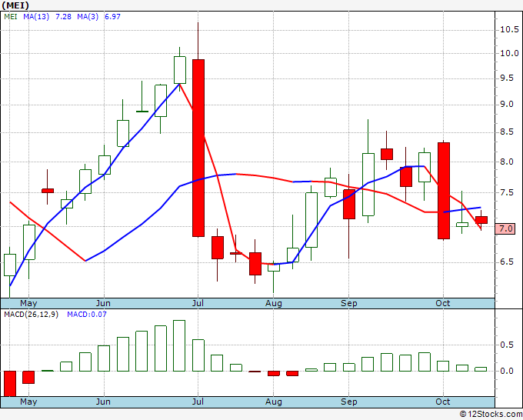Screen dimensions: 523x420
Task: Select the 8.5 price axis label
Action: point(507,132)
